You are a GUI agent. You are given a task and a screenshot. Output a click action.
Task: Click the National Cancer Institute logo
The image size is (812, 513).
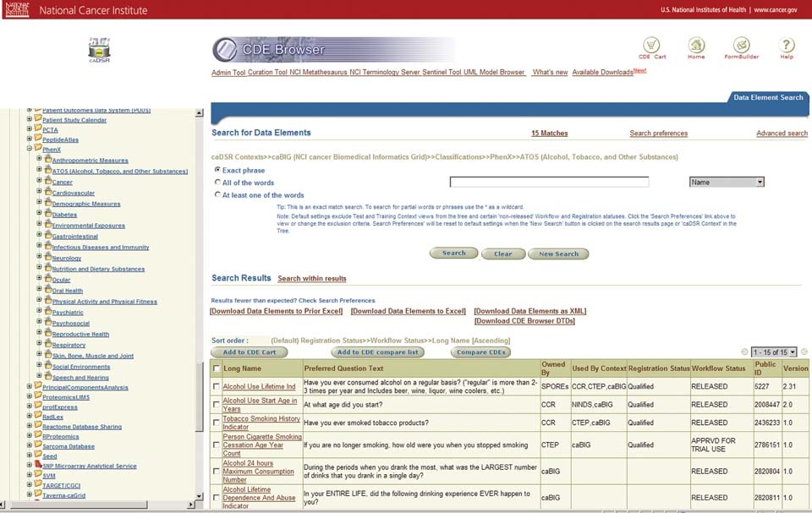(17, 9)
